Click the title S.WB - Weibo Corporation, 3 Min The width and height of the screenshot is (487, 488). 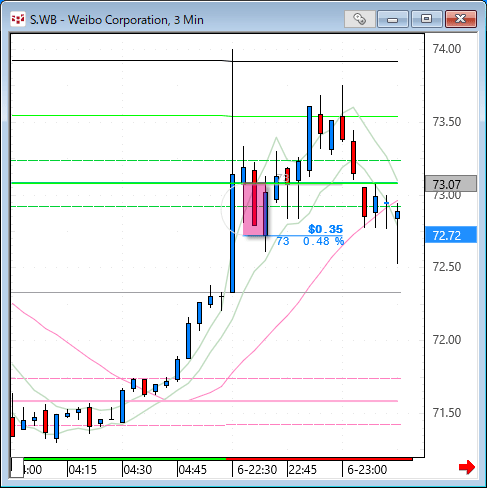pos(117,20)
